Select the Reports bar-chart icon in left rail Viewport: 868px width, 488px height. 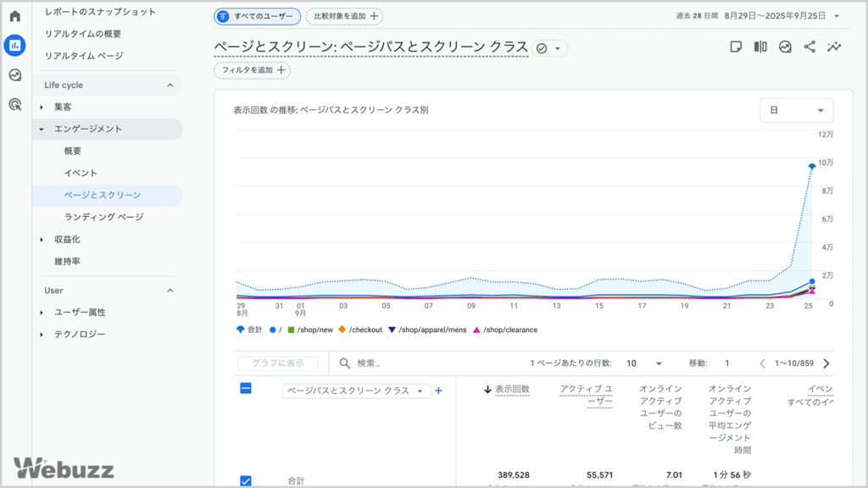coord(15,46)
